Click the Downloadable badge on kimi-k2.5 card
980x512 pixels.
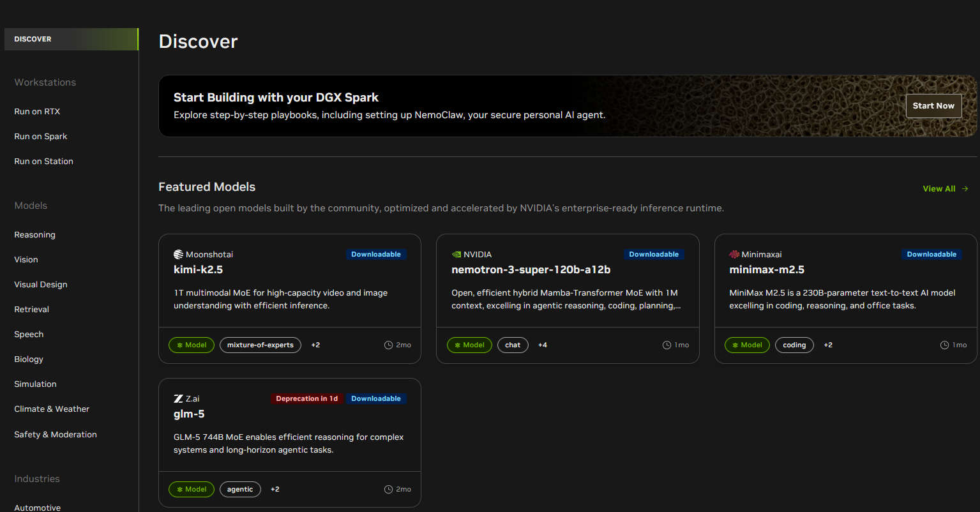(376, 255)
